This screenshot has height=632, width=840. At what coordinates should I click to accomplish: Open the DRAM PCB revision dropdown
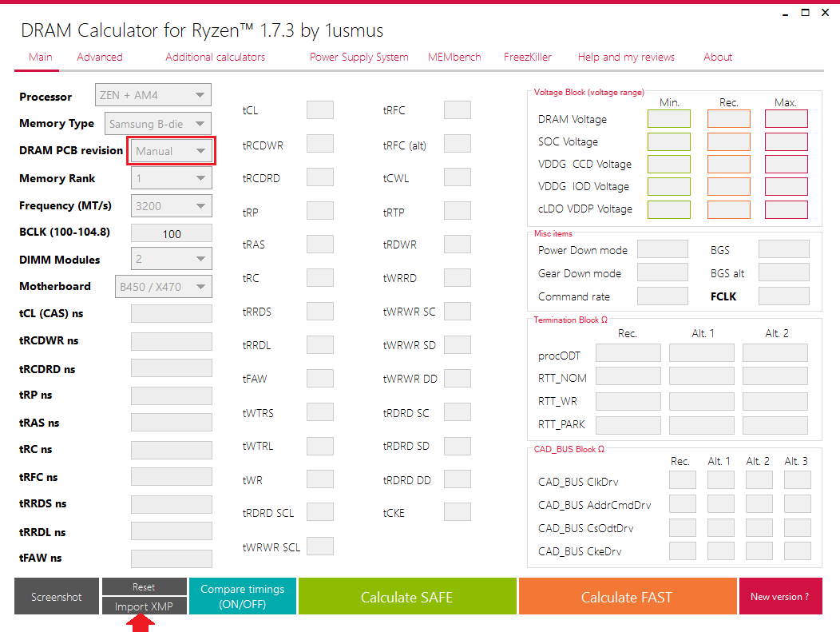coord(172,151)
